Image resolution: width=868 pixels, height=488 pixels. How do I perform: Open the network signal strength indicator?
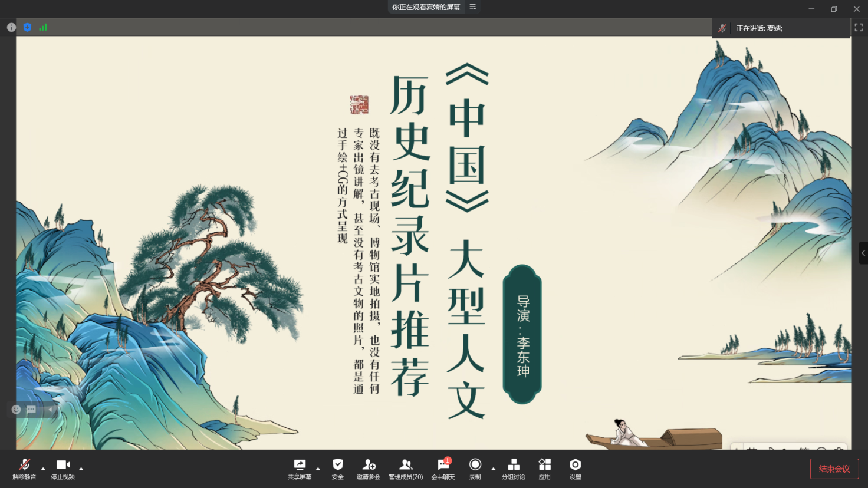(43, 27)
